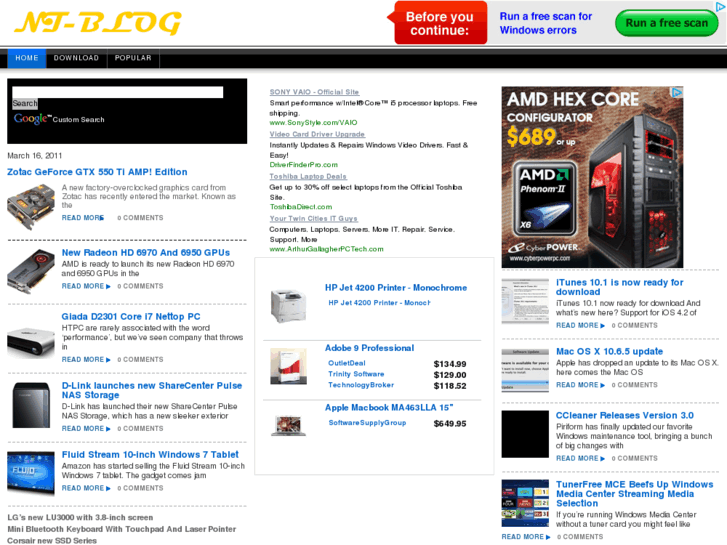Open Fluid Stream 10-inch Windows 7 Tablet article

[x=150, y=455]
